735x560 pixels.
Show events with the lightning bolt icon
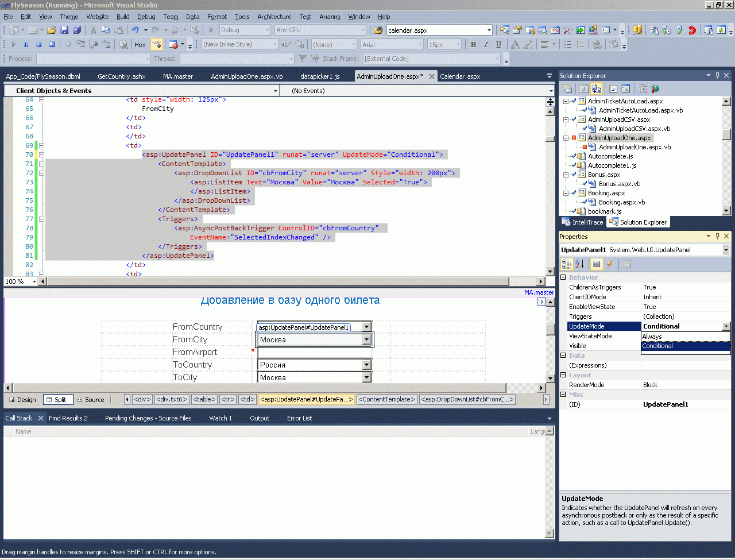[610, 264]
